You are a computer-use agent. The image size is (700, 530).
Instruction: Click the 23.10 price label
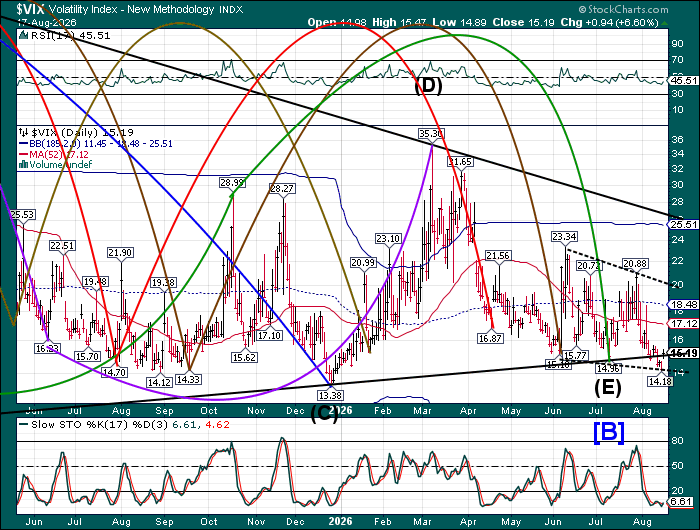(x=388, y=238)
